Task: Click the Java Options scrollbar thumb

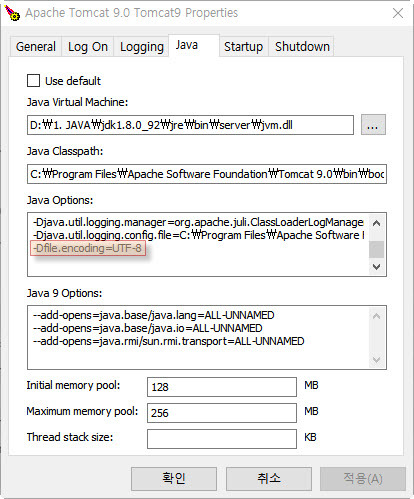Action: click(376, 249)
